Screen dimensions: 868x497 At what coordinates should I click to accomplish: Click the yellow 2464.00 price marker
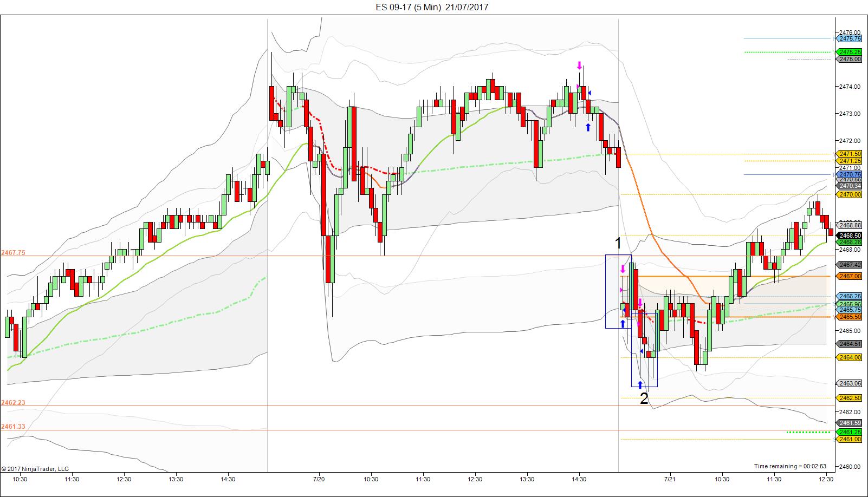click(x=850, y=357)
